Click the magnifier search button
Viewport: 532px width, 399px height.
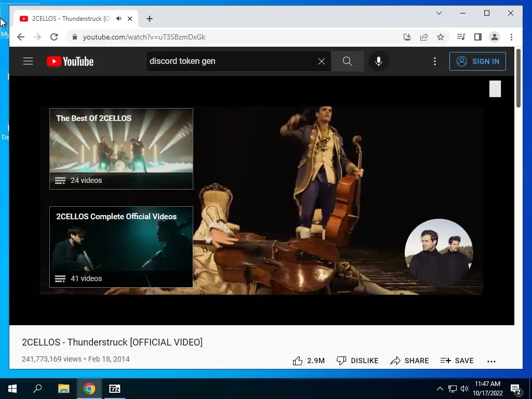pyautogui.click(x=347, y=61)
